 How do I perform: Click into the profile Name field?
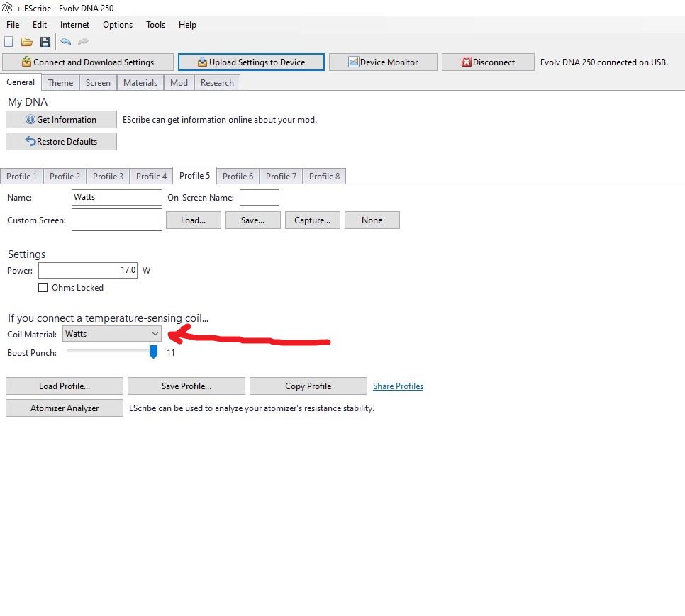(116, 197)
